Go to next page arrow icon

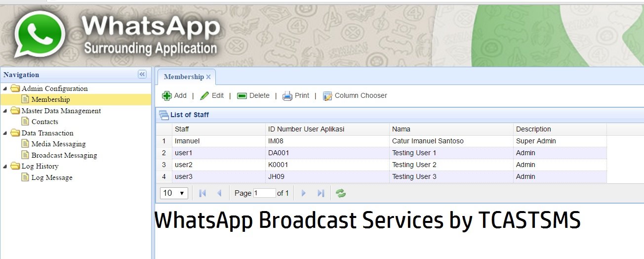pyautogui.click(x=304, y=193)
